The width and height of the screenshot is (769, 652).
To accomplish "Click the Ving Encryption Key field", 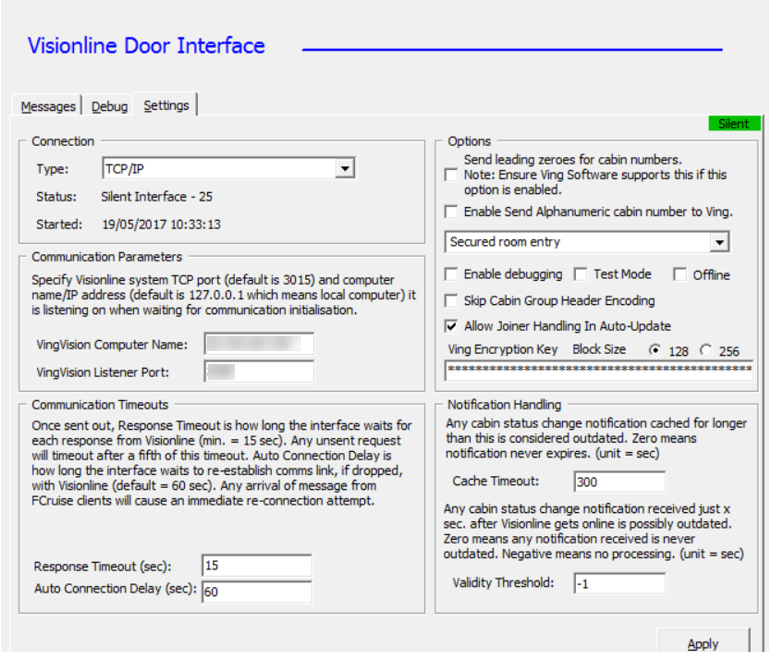I will (598, 370).
